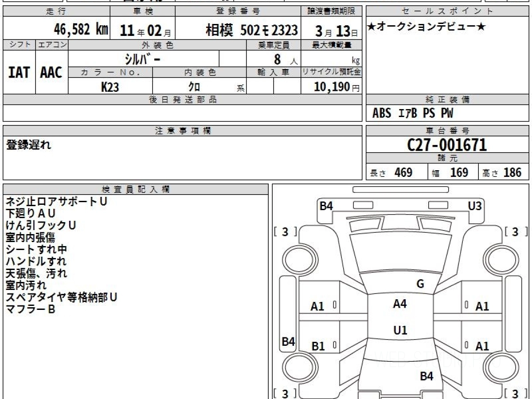Select the chassis number C27-001671
The image size is (532, 399).
(447, 145)
